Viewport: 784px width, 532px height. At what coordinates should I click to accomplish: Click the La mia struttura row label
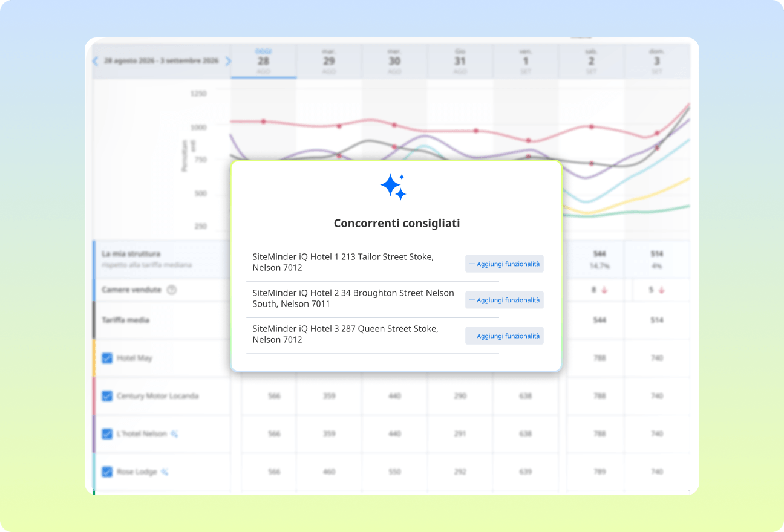tap(131, 254)
